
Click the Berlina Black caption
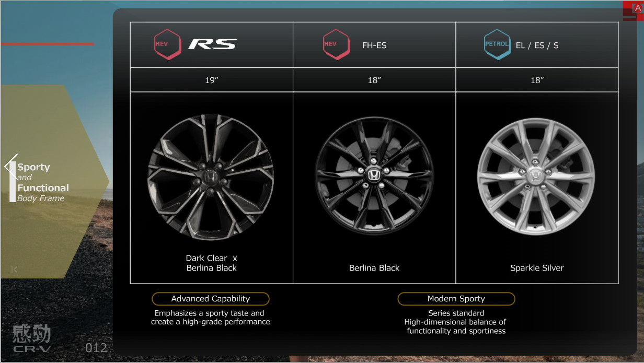click(x=374, y=268)
